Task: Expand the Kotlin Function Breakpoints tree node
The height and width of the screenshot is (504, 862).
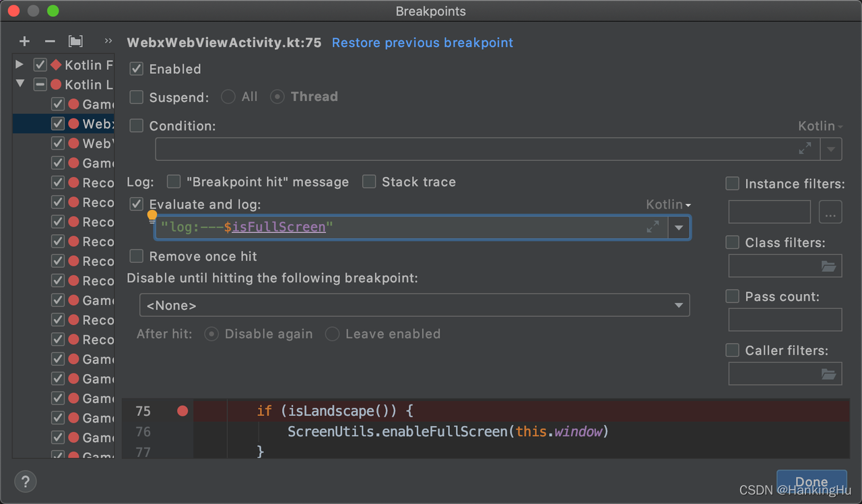Action: click(x=20, y=65)
